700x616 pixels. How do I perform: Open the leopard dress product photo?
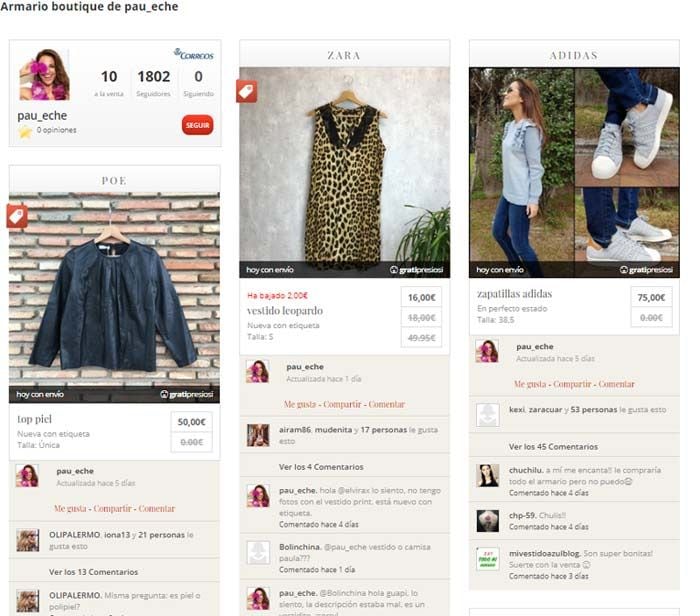pos(344,172)
